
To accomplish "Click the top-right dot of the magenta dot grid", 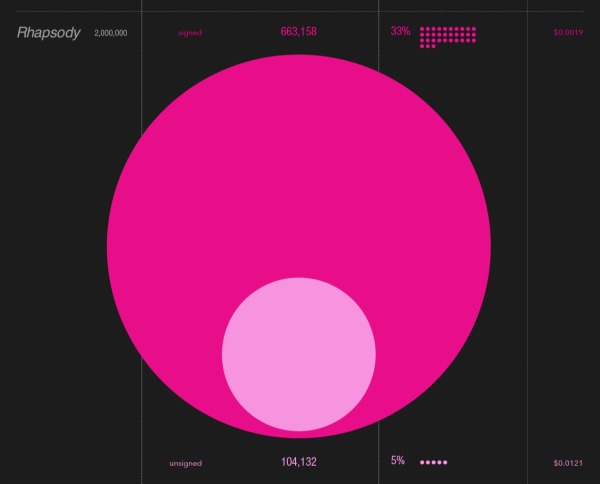I will coord(473,29).
